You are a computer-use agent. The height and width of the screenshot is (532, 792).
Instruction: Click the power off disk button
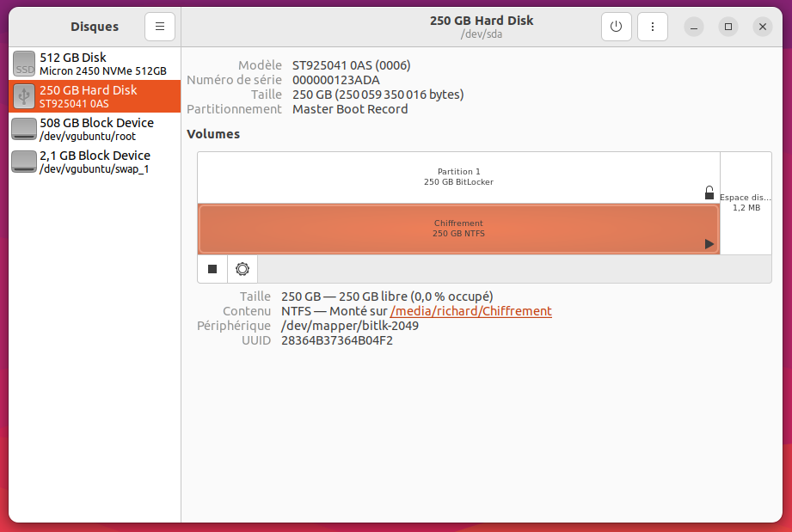click(616, 27)
